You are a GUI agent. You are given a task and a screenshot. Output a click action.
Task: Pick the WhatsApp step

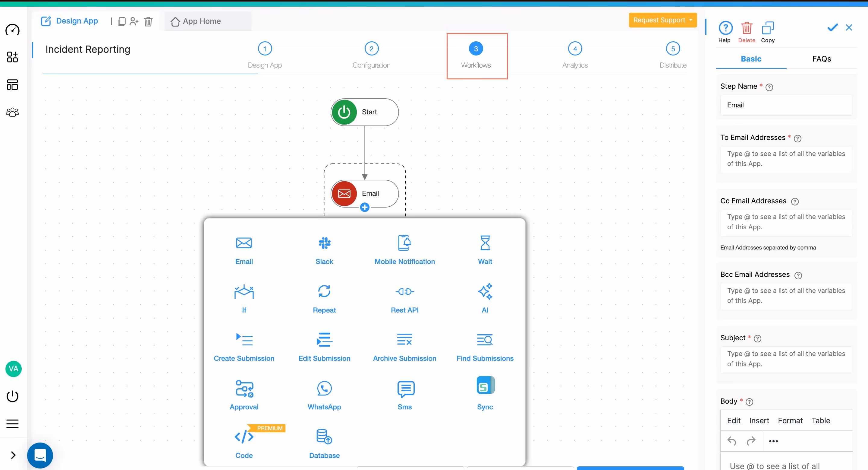[324, 395]
